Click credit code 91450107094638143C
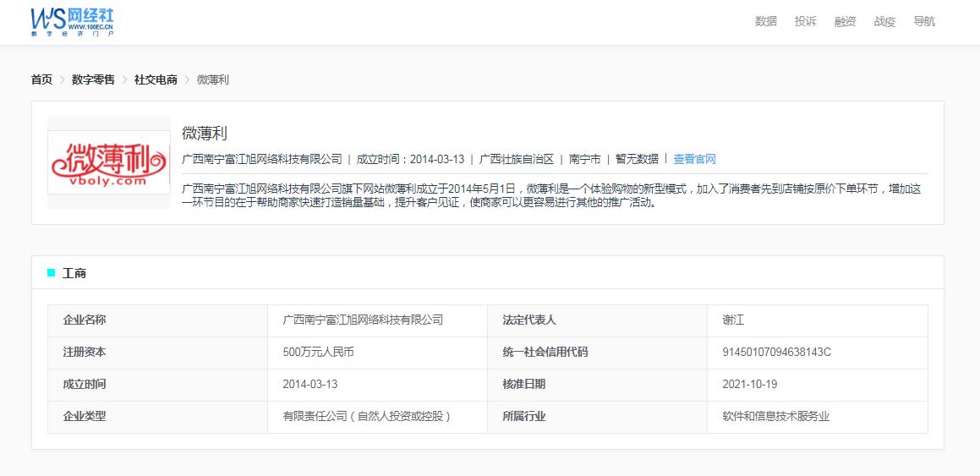This screenshot has width=980, height=476. coord(776,352)
